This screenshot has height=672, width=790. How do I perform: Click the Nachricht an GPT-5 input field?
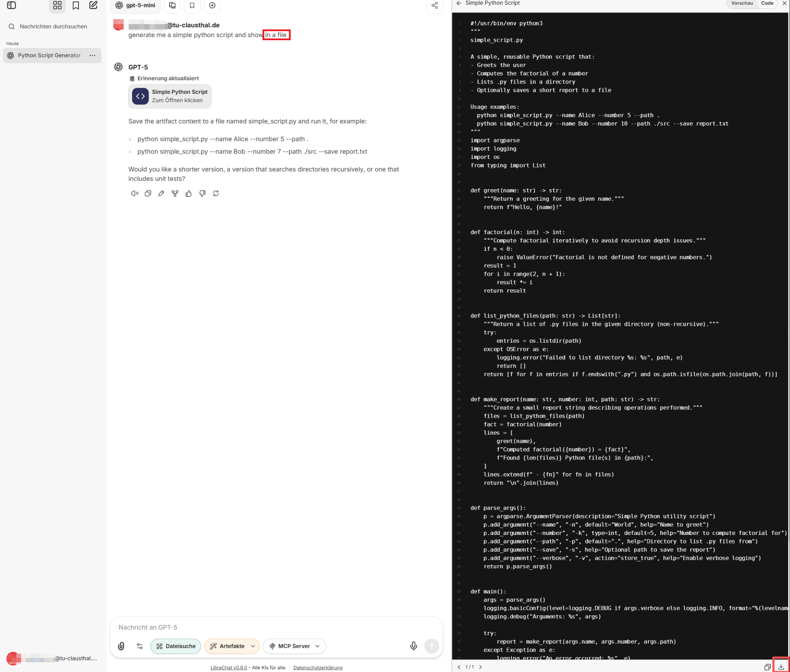tap(260, 627)
